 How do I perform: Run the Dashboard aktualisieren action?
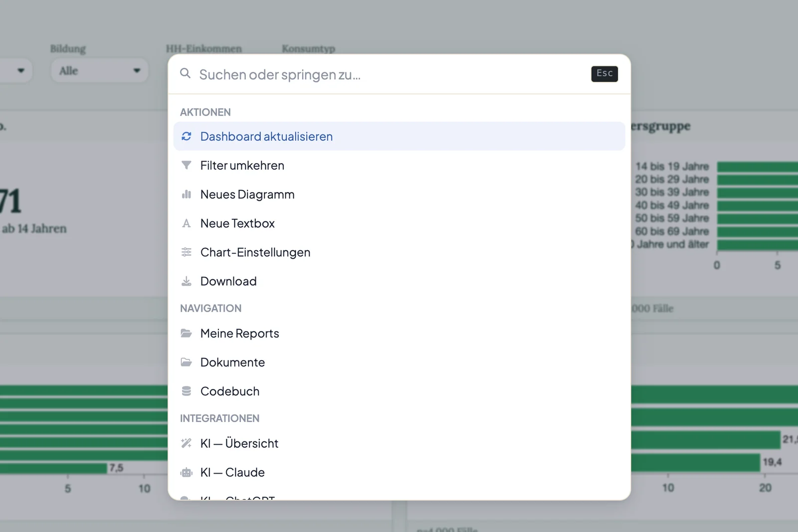(399, 136)
